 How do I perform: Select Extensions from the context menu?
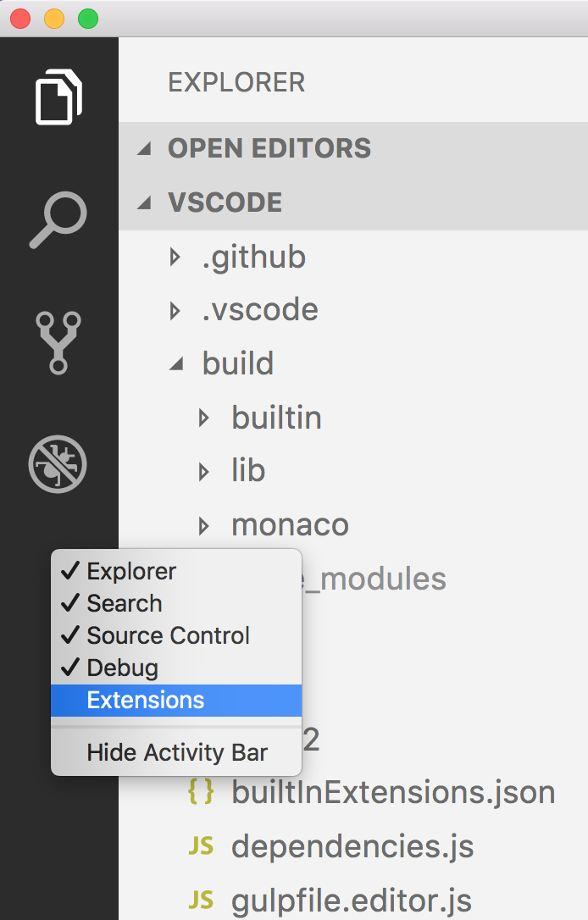tap(144, 700)
